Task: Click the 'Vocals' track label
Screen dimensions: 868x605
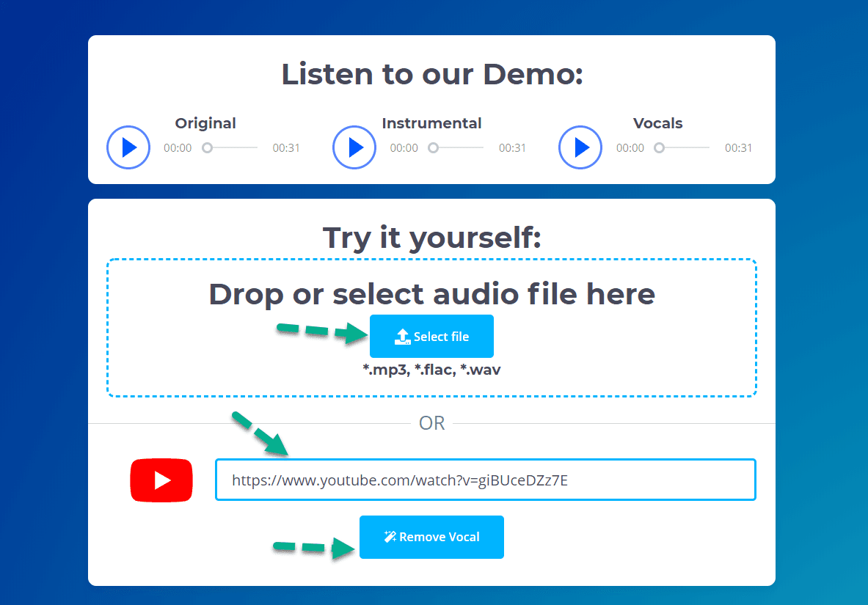Action: coord(657,123)
